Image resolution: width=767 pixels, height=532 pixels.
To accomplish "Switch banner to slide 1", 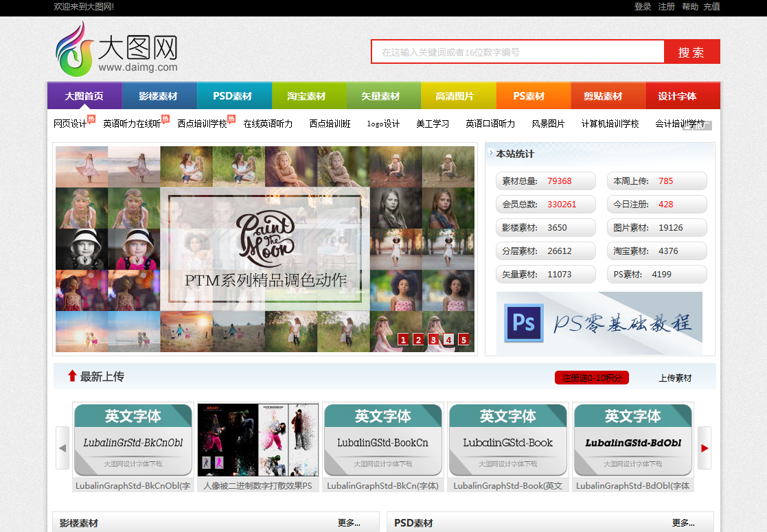I will click(403, 339).
